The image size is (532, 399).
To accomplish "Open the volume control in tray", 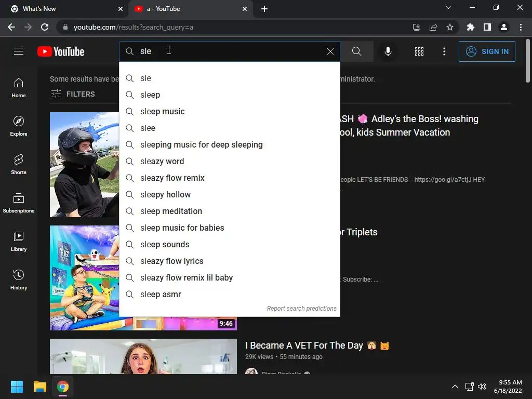I will (482, 387).
